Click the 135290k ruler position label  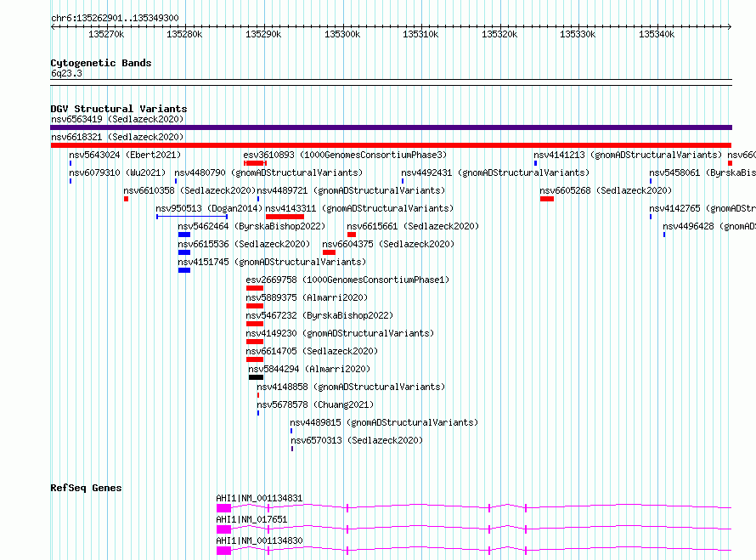coord(263,34)
